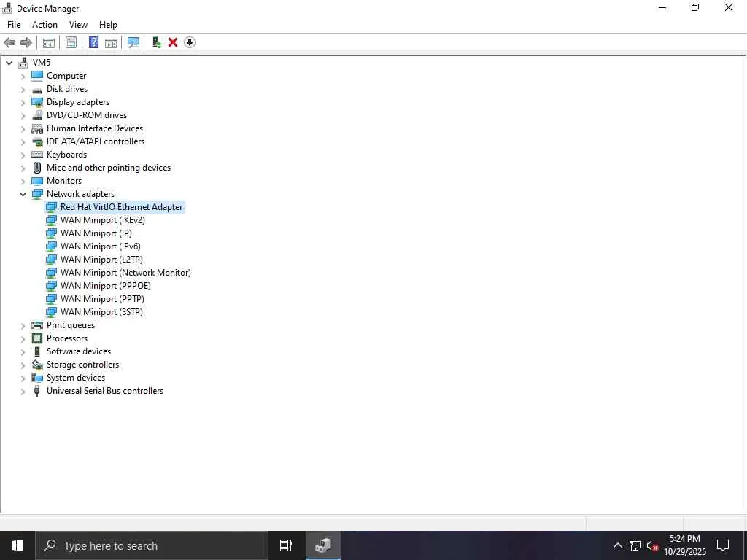
Task: Select WAN Miniport (IPv6)
Action: coord(101,246)
